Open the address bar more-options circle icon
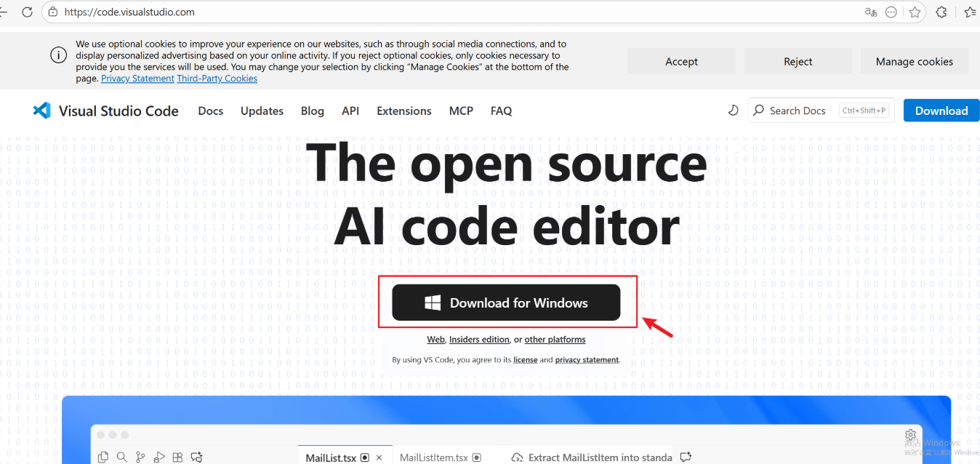This screenshot has width=980, height=464. pos(891,12)
